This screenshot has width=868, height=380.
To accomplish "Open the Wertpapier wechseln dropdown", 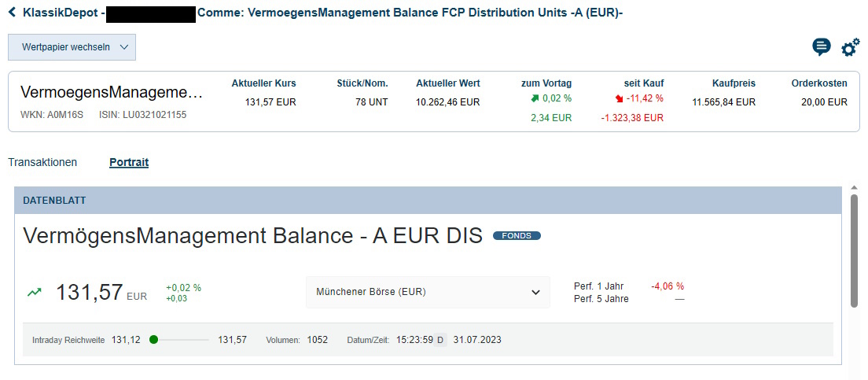I will (72, 47).
